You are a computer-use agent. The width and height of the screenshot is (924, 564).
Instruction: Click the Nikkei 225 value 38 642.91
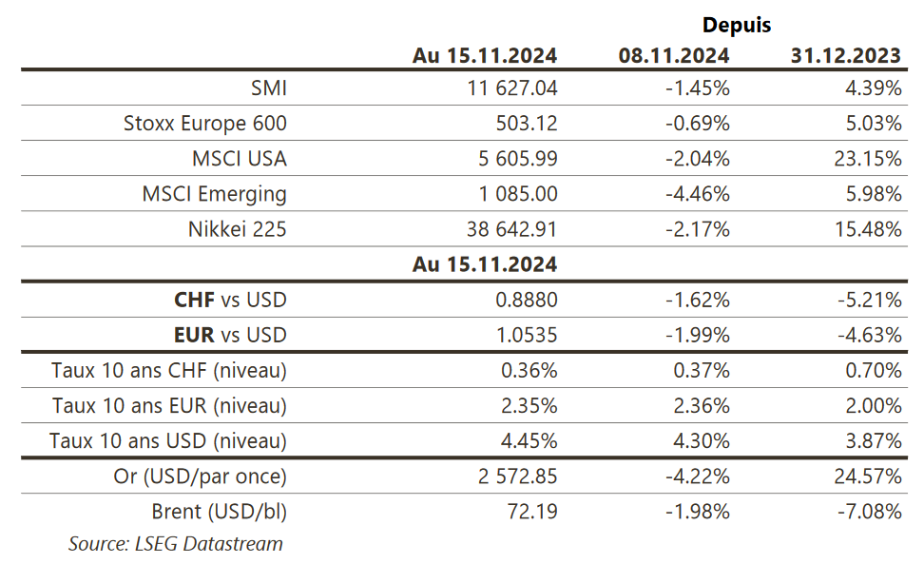pos(506,229)
